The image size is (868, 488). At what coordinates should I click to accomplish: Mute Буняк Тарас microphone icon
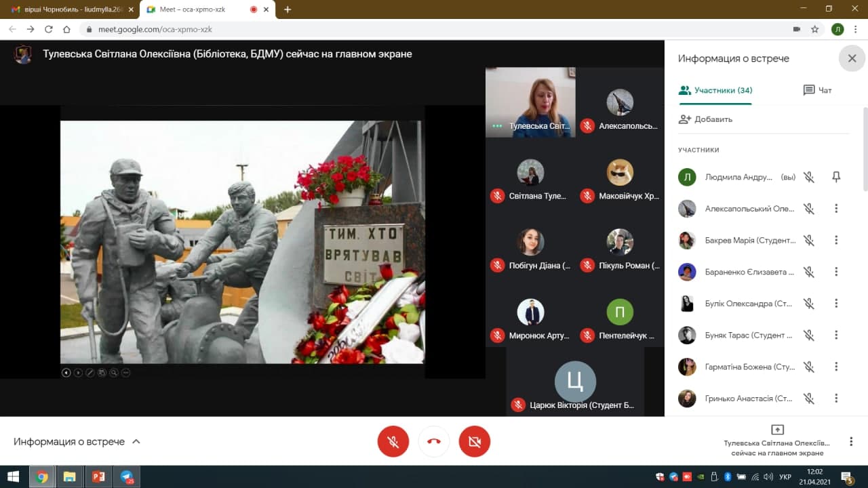(x=808, y=335)
